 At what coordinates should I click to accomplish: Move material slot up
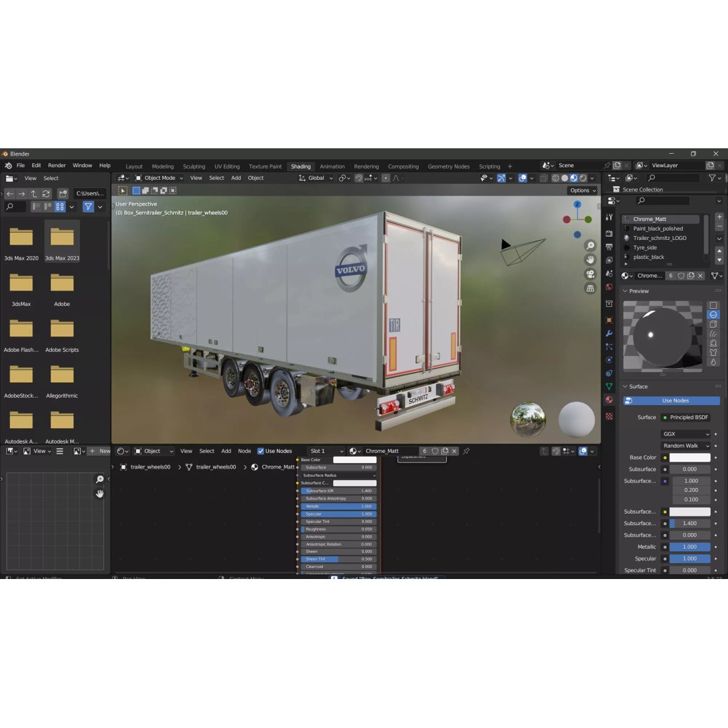pos(719,251)
